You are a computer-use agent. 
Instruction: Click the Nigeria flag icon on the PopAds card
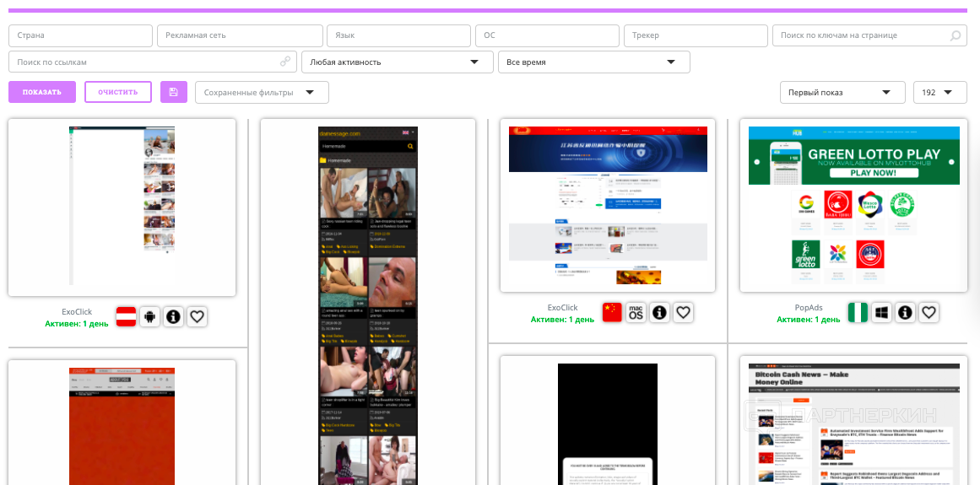(858, 312)
